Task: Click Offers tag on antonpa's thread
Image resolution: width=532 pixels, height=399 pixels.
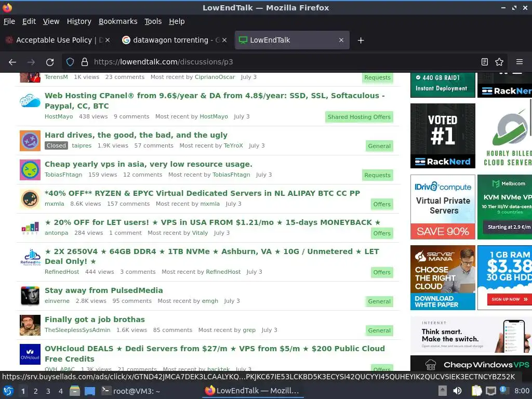Action: (382, 233)
